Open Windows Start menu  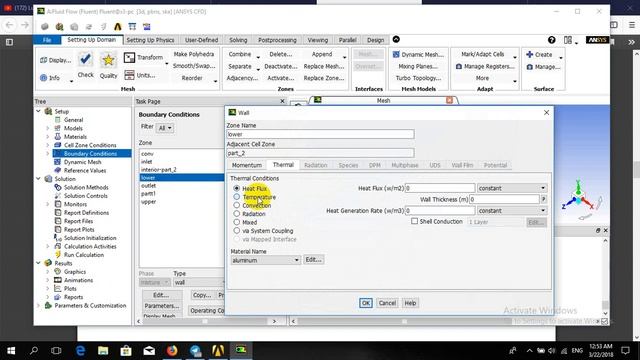pyautogui.click(x=11, y=350)
